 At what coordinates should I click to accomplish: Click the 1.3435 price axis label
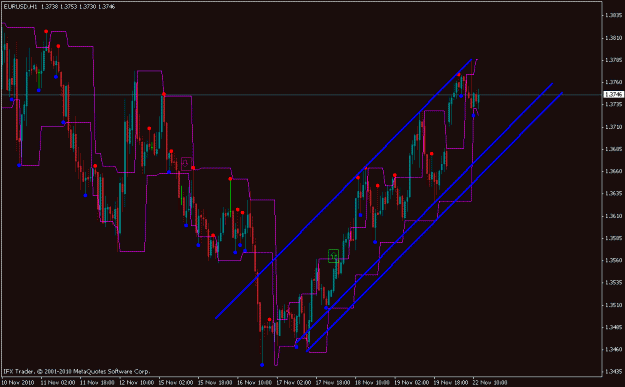pyautogui.click(x=613, y=372)
